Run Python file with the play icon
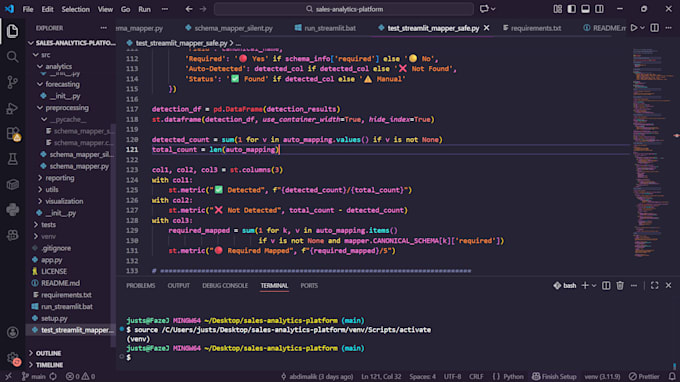 [x=634, y=28]
